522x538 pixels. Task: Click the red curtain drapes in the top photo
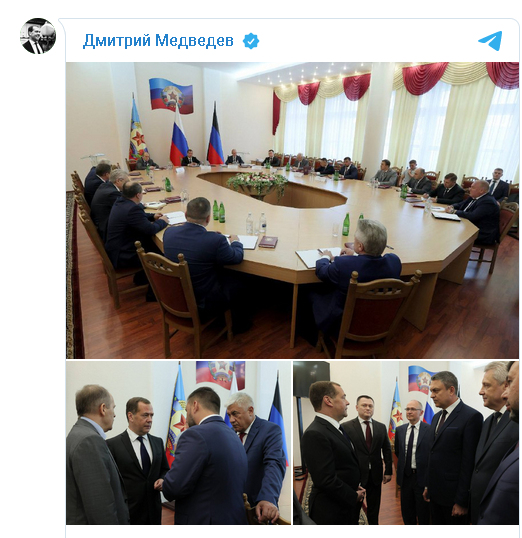[425, 78]
